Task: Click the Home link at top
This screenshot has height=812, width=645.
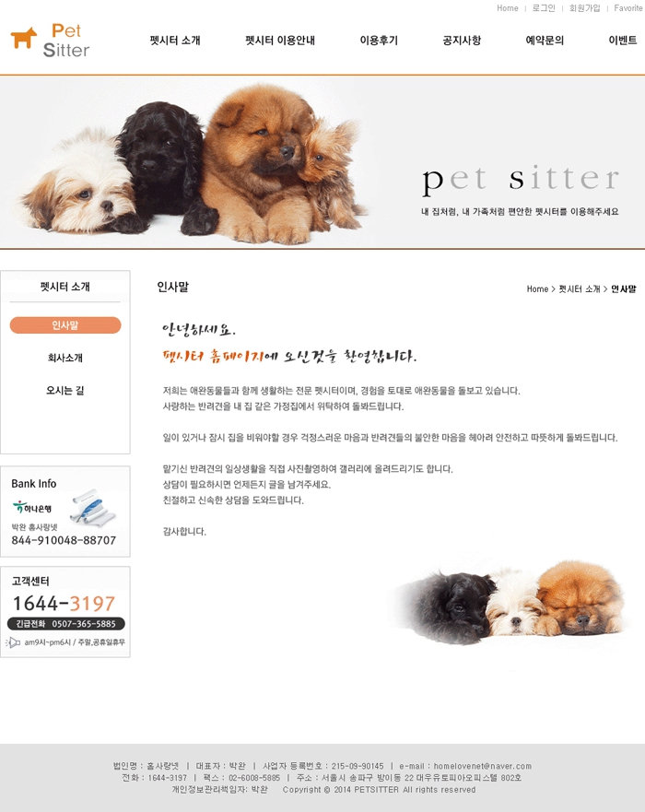Action: pos(508,8)
